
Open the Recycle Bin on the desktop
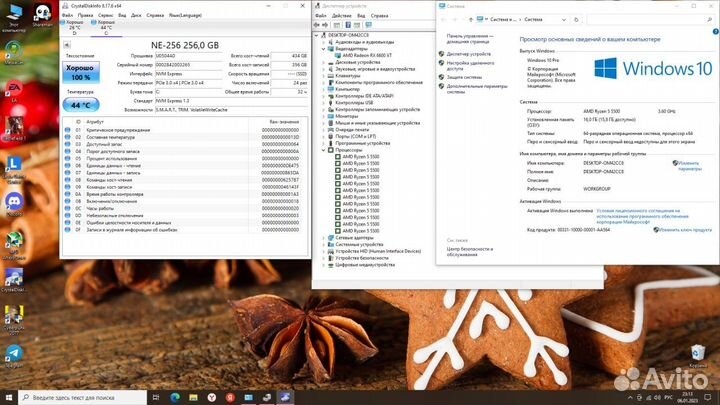698,356
